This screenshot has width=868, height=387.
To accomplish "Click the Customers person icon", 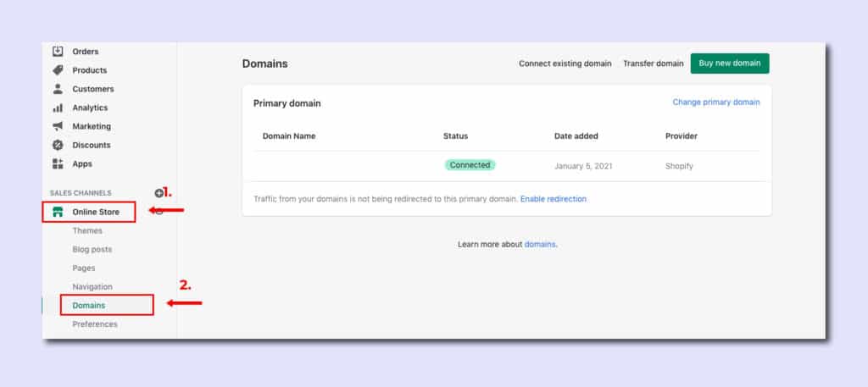I will pyautogui.click(x=58, y=88).
